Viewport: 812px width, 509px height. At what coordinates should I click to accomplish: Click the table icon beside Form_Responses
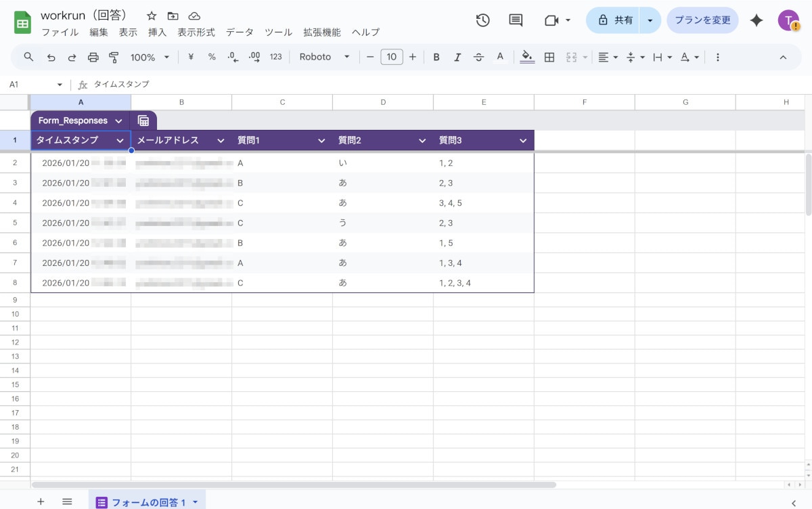click(x=144, y=120)
